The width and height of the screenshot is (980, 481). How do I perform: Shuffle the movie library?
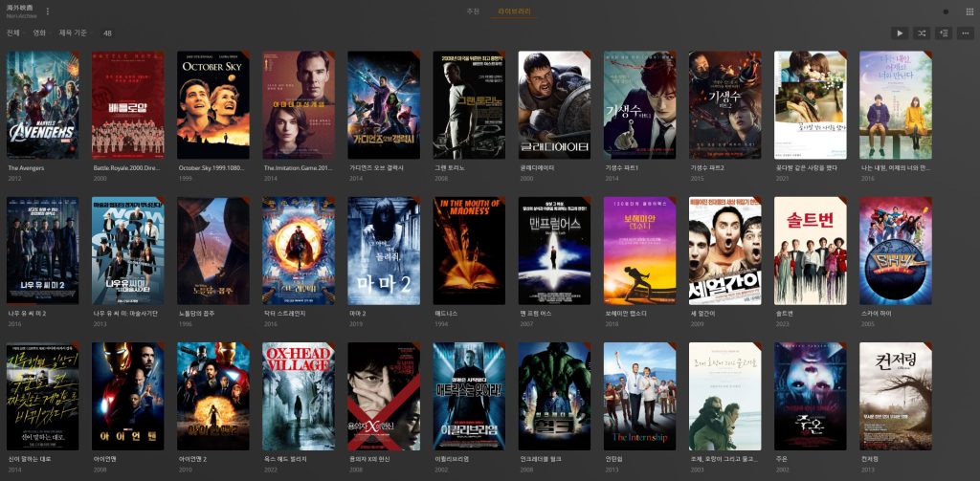click(922, 33)
